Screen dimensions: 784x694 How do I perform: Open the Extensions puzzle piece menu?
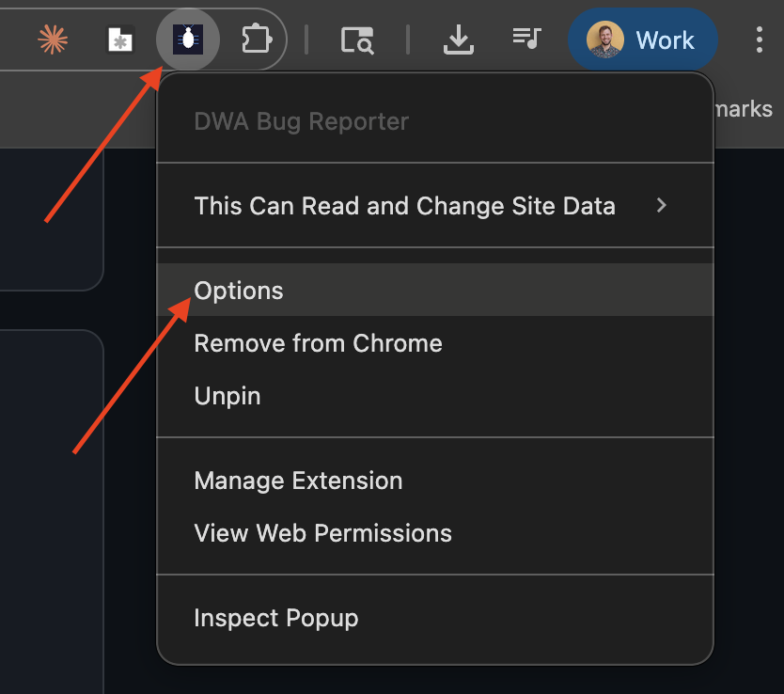pos(257,39)
